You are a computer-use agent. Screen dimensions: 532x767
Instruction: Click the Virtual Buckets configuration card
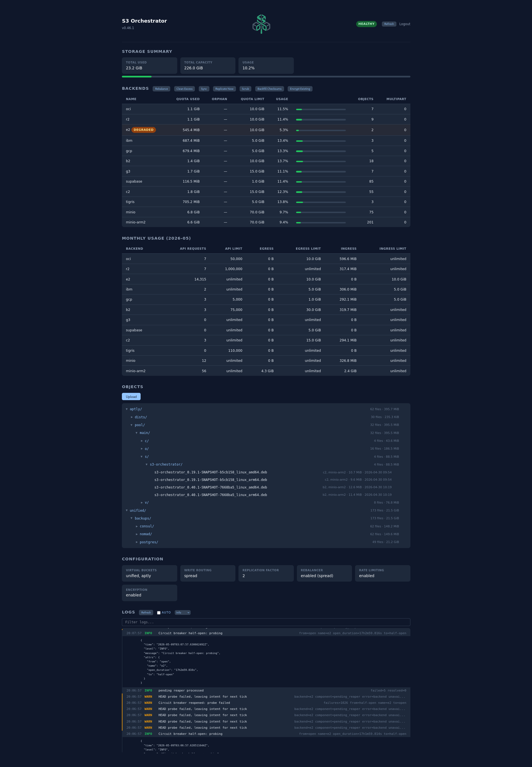[149, 573]
